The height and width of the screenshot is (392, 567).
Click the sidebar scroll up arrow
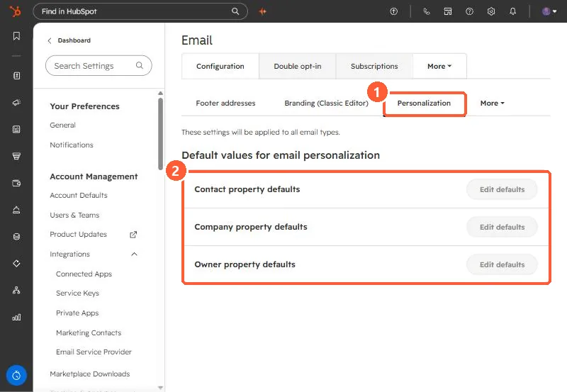coord(161,94)
